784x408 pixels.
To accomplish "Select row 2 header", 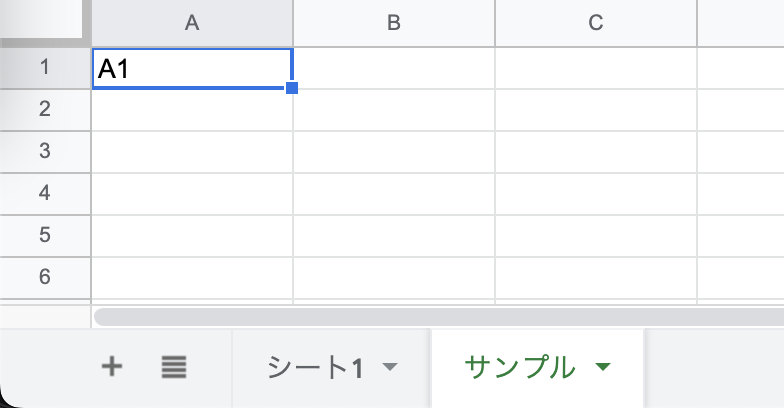I will pos(44,110).
